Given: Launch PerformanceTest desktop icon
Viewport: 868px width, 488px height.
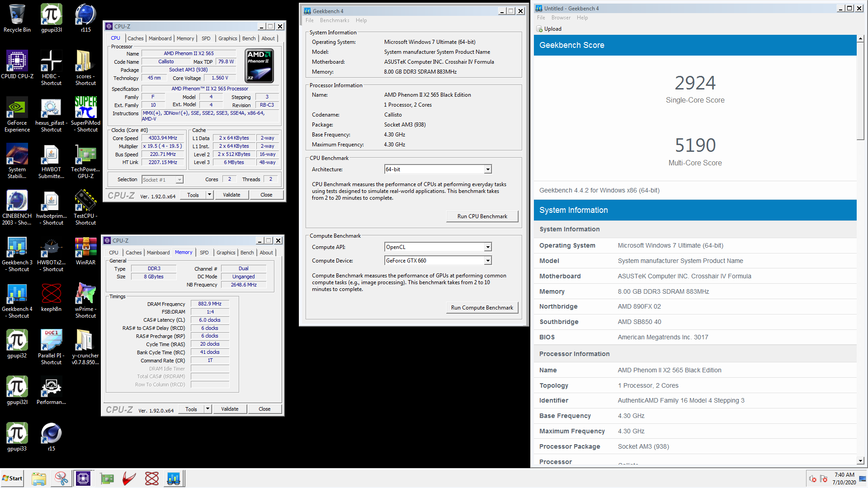Looking at the screenshot, I should (52, 390).
